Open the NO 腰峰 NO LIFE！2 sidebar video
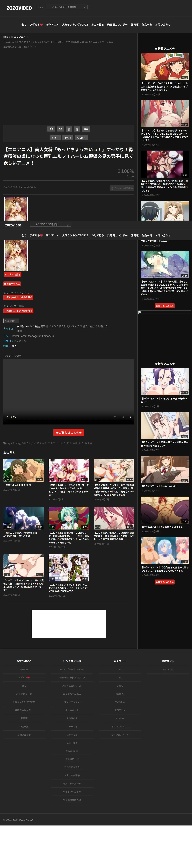This screenshot has width=192, height=868. pyautogui.click(x=165, y=510)
